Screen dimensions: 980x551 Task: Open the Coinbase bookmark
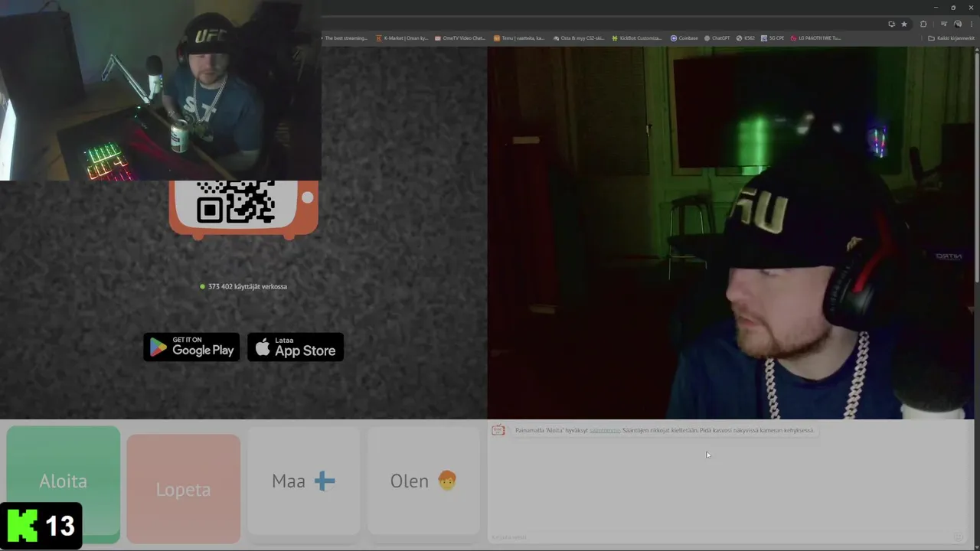click(684, 38)
